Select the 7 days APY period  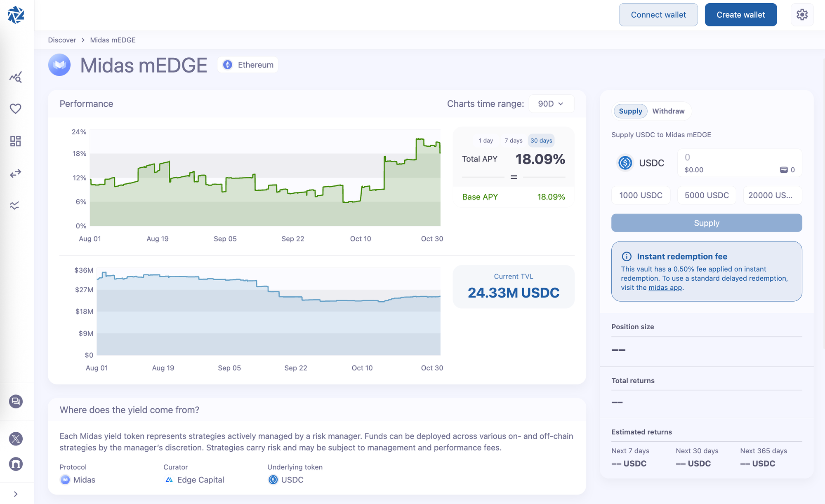pyautogui.click(x=513, y=141)
